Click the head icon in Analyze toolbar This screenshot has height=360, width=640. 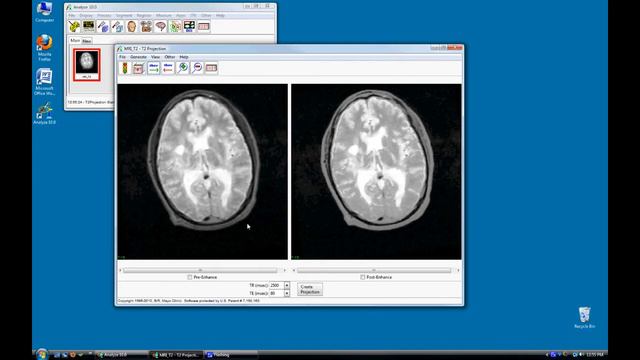[131, 27]
